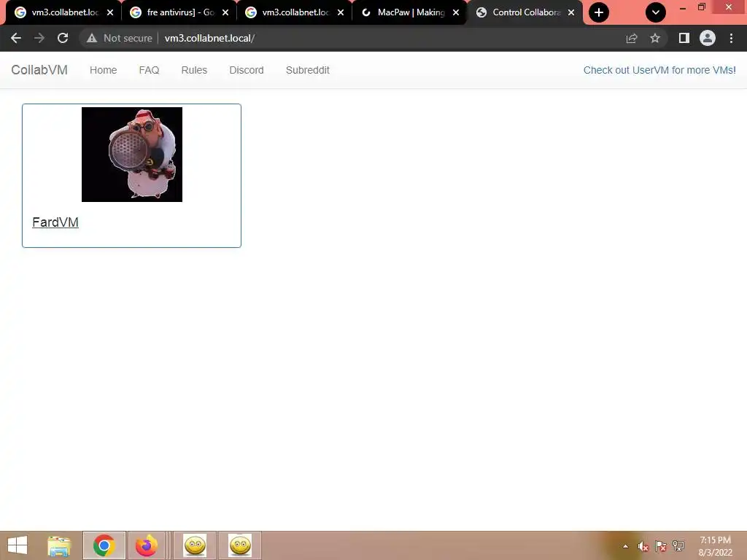The image size is (747, 560).
Task: Open the Windows Start menu
Action: pos(18,545)
